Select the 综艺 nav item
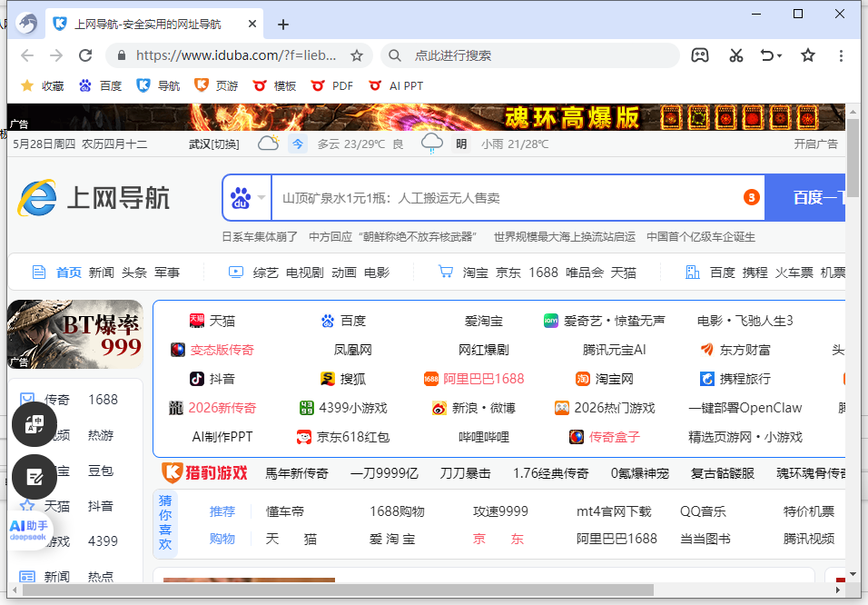The image size is (868, 605). tap(266, 273)
